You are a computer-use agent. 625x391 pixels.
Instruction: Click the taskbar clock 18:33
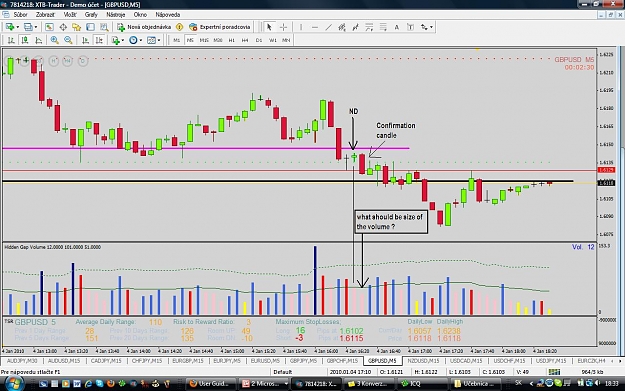click(x=611, y=383)
